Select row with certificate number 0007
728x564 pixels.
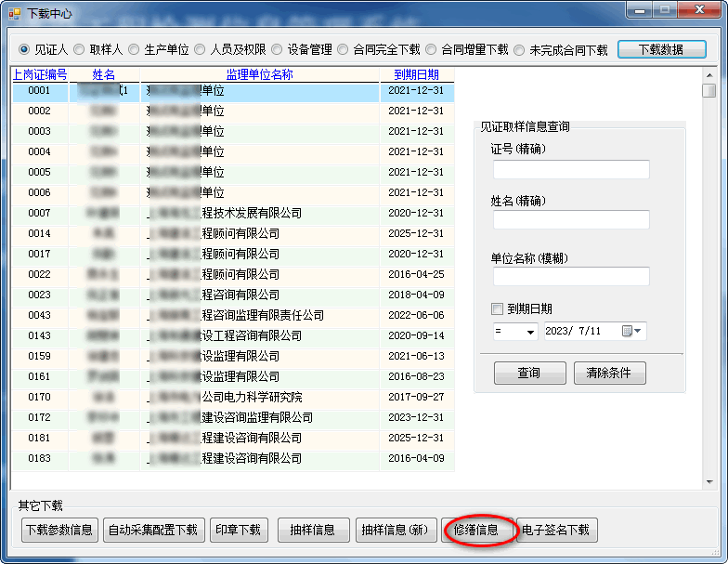pos(233,214)
